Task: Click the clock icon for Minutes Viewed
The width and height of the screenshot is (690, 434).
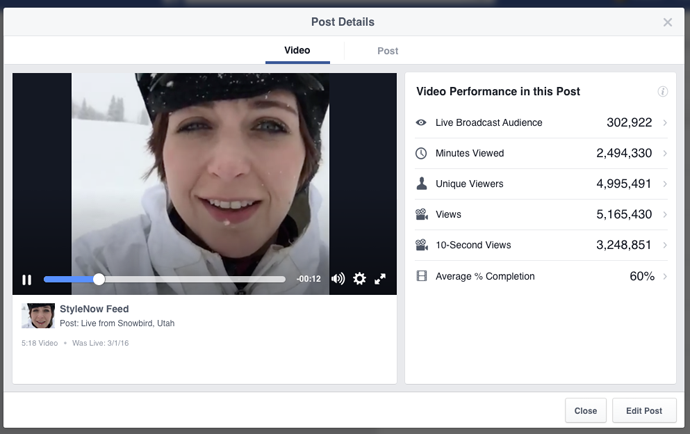Action: click(421, 153)
